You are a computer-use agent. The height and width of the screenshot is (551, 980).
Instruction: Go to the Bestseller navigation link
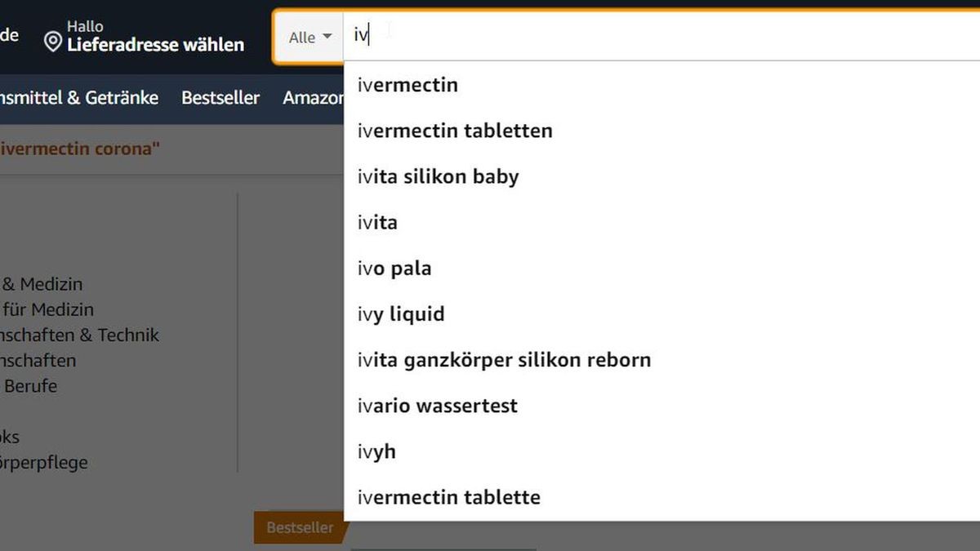220,98
